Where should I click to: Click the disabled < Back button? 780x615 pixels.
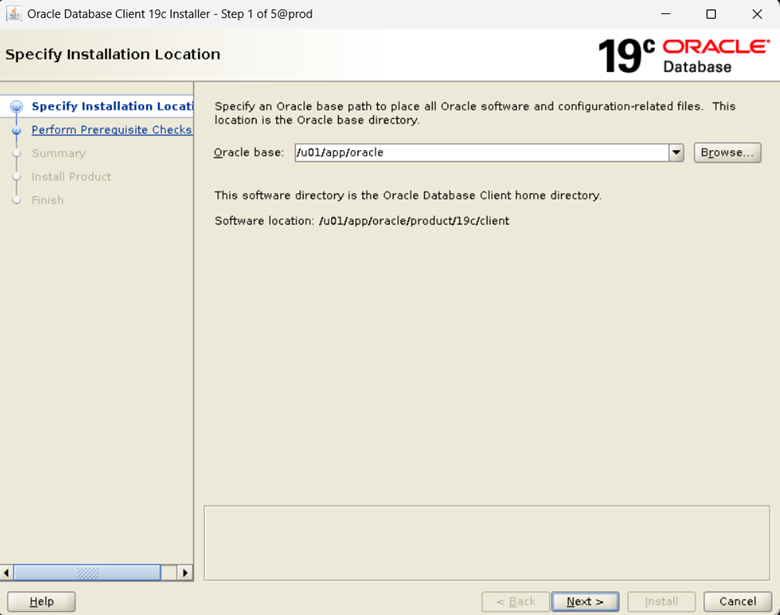515,602
